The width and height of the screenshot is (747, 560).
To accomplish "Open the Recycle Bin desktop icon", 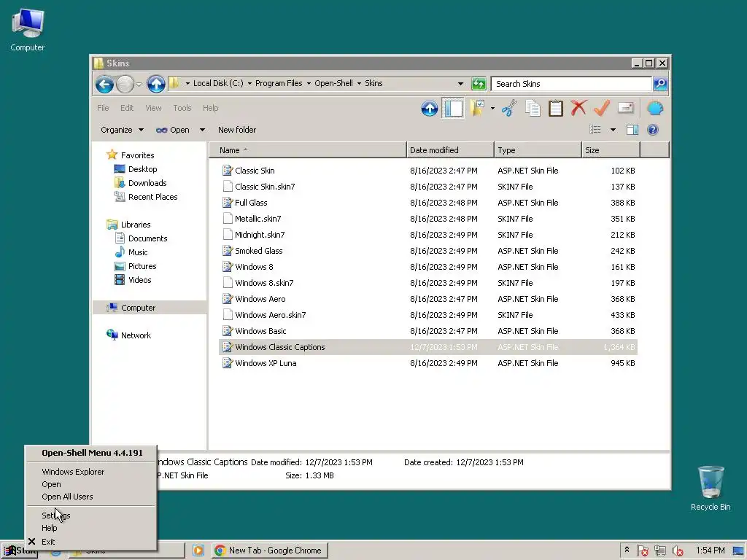I will [711, 489].
